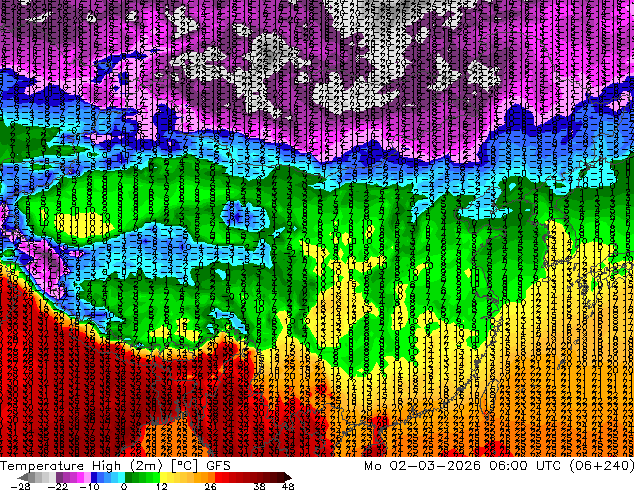Pick the gray arrow tip at legend's cold end
The height and width of the screenshot is (490, 634).
(23, 477)
